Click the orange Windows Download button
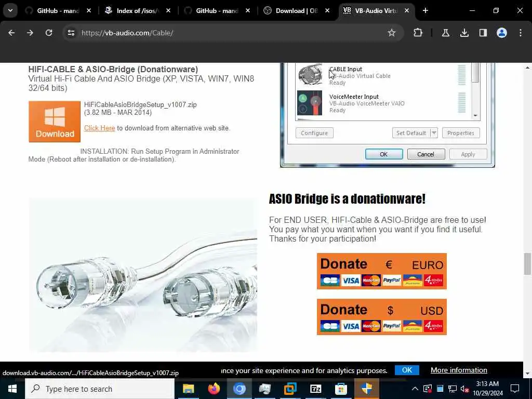This screenshot has width=532, height=399. click(55, 122)
